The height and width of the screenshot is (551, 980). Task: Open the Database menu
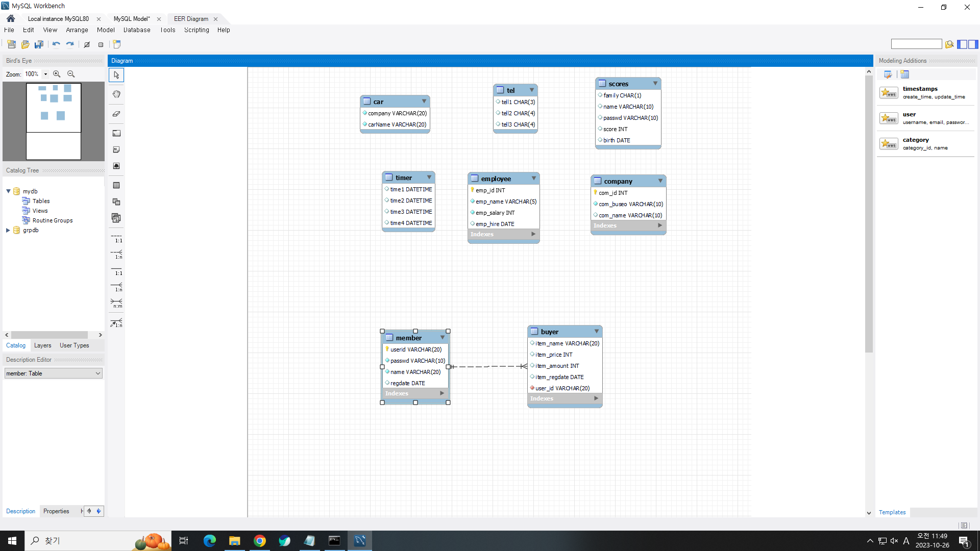137,30
